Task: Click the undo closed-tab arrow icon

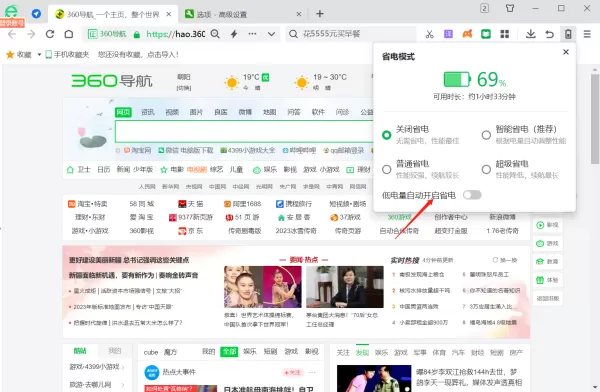Action: click(549, 34)
